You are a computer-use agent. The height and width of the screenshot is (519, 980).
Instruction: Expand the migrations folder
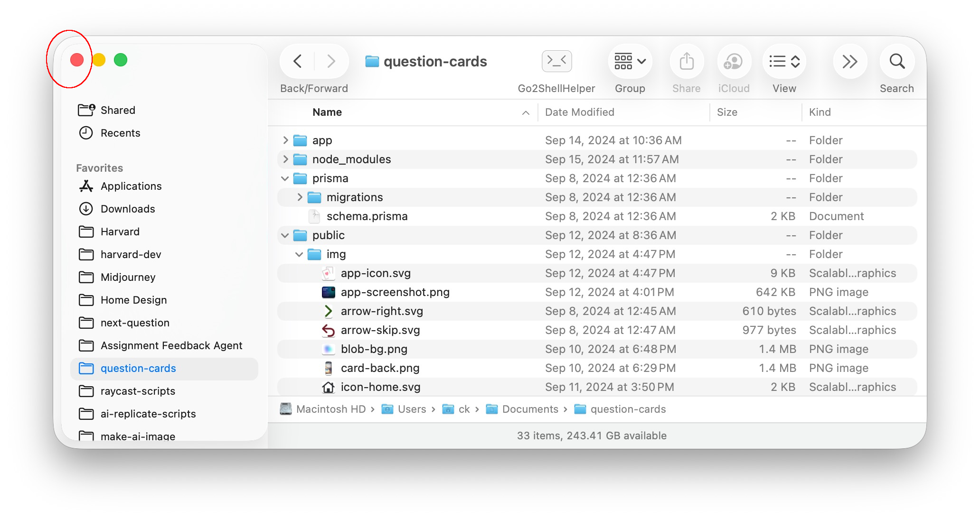point(300,197)
